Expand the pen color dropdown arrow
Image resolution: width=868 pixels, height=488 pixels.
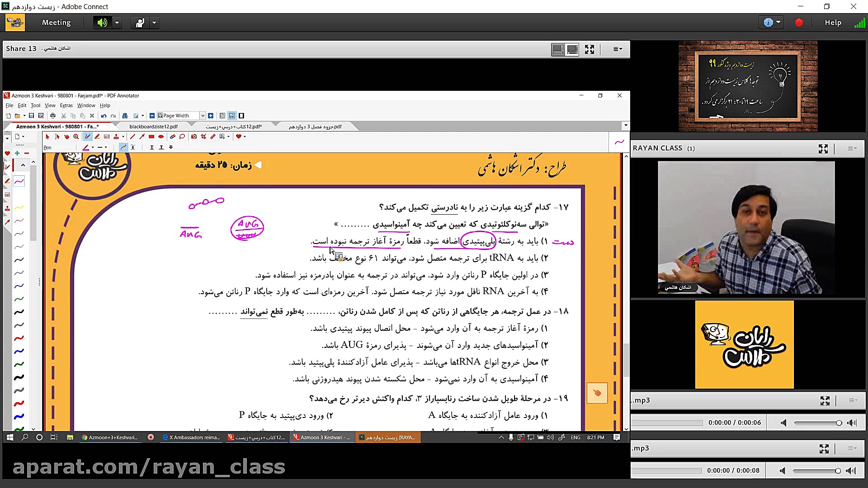pos(93,147)
